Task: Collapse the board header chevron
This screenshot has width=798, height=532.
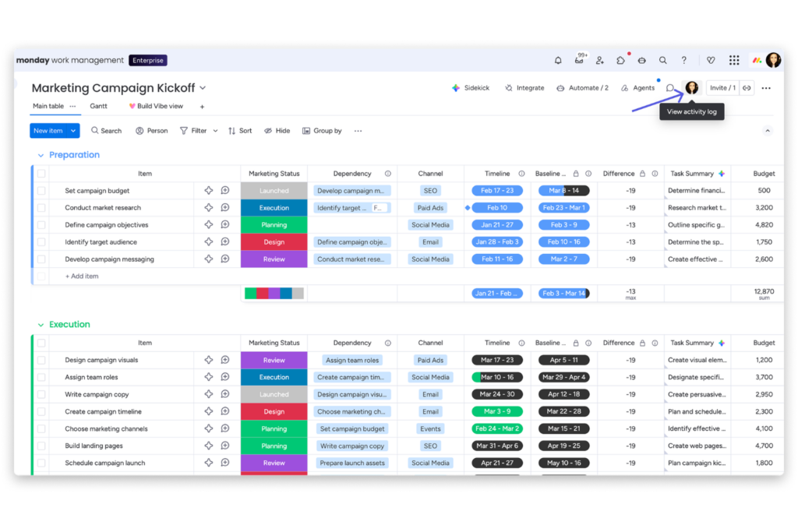Action: (x=768, y=131)
